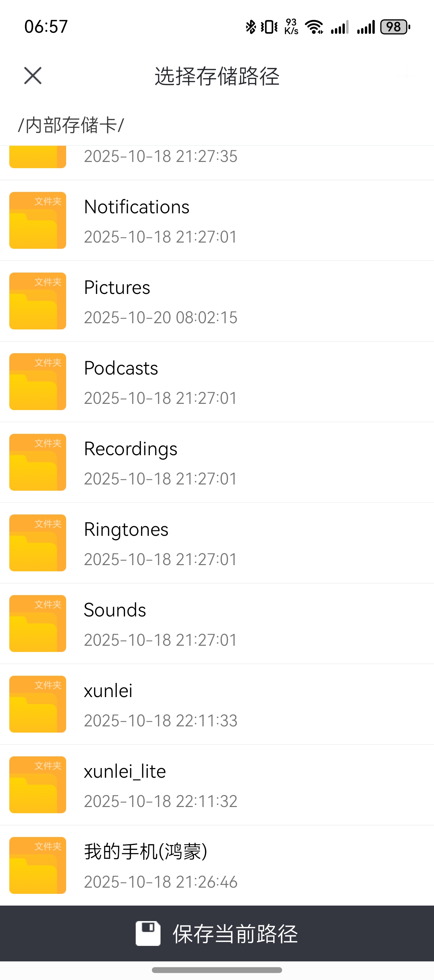Screen dimensions: 434x980
Task: Enter the xunlei_lite folder by name
Action: pos(125,772)
